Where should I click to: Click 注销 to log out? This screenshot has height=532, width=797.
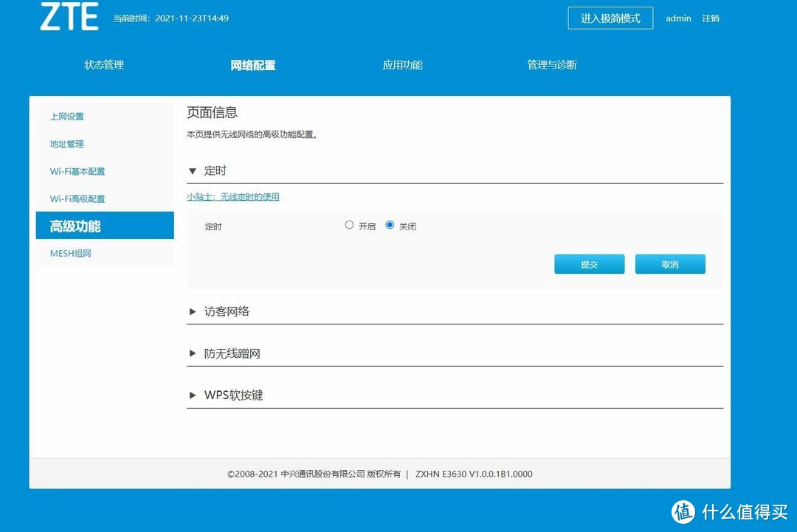[709, 18]
